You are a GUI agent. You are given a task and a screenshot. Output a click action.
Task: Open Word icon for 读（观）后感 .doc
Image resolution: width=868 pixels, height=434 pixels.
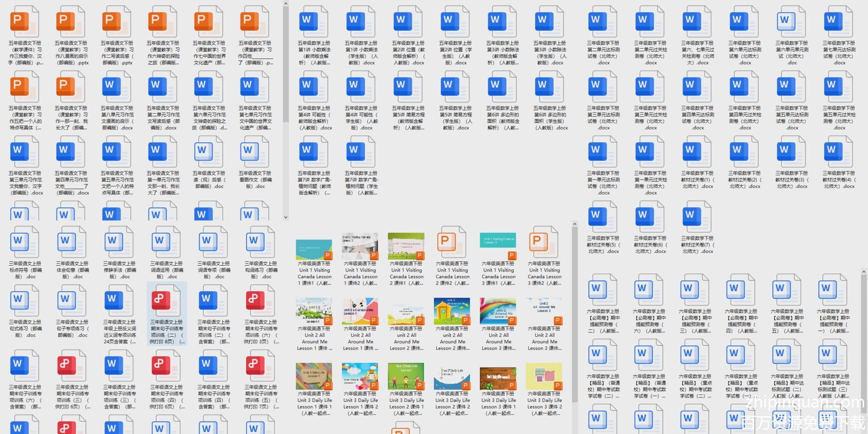tap(209, 151)
